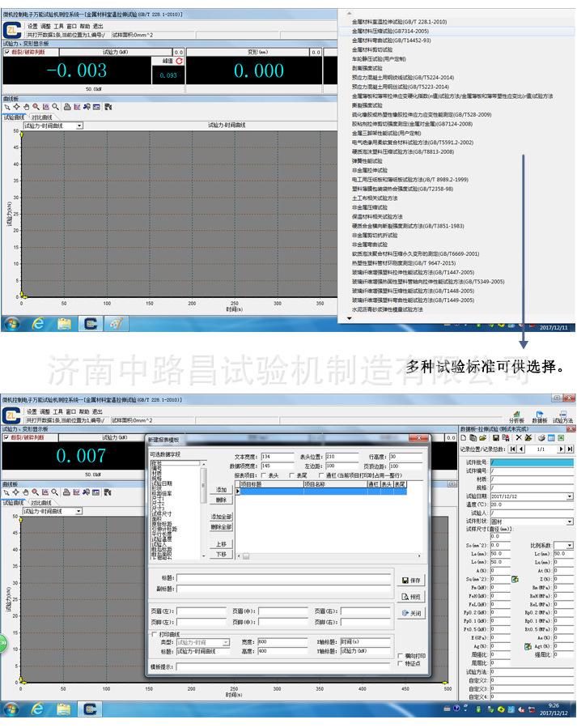577x728 pixels.
Task: Click the blue window icon in data panel toolbar
Action: pos(551,438)
